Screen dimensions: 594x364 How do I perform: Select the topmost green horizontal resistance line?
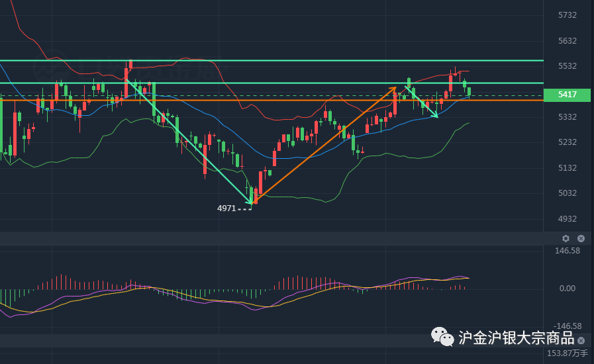pos(265,60)
